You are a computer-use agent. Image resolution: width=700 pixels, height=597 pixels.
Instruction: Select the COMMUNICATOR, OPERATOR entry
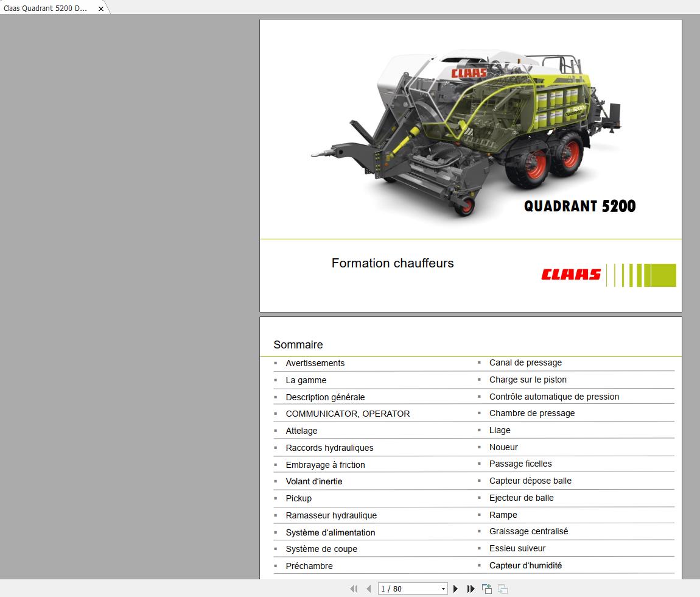point(348,414)
